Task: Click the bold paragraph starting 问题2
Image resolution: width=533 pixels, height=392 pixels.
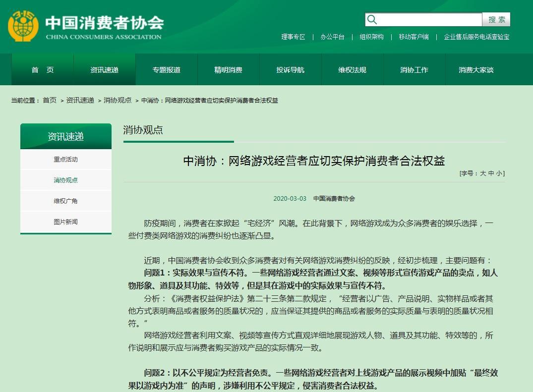Action: click(x=313, y=379)
